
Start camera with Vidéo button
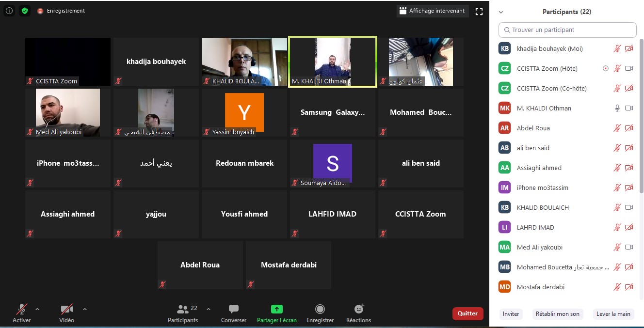(x=66, y=313)
